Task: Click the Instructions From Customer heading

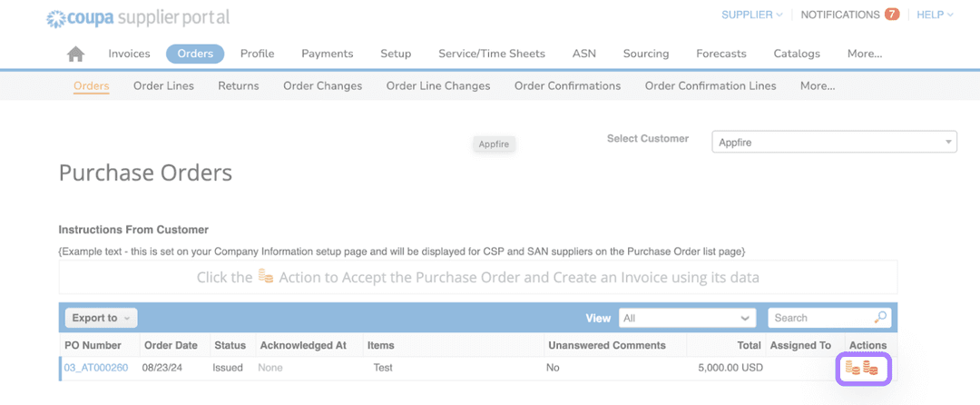Action: 133,230
